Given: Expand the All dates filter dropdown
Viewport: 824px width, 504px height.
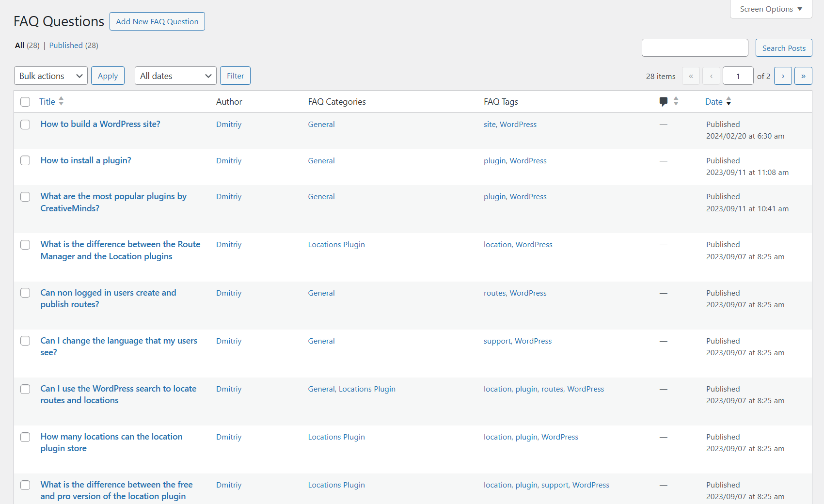Looking at the screenshot, I should coord(175,76).
